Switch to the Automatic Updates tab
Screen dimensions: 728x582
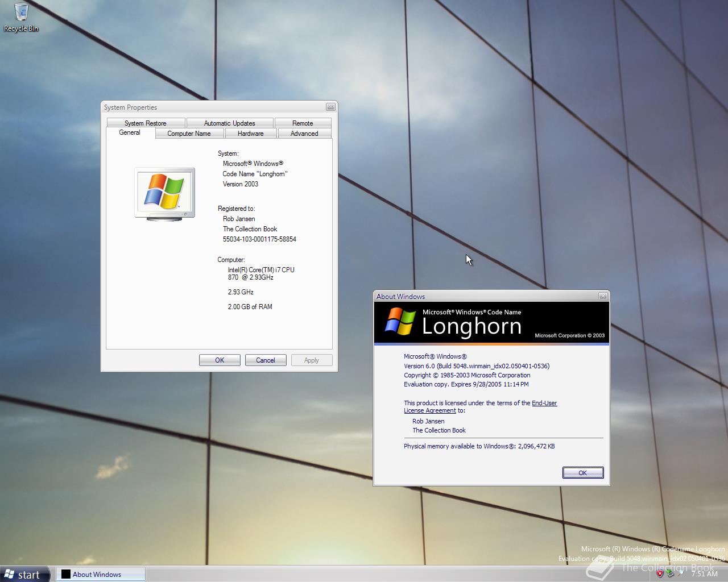click(x=229, y=123)
